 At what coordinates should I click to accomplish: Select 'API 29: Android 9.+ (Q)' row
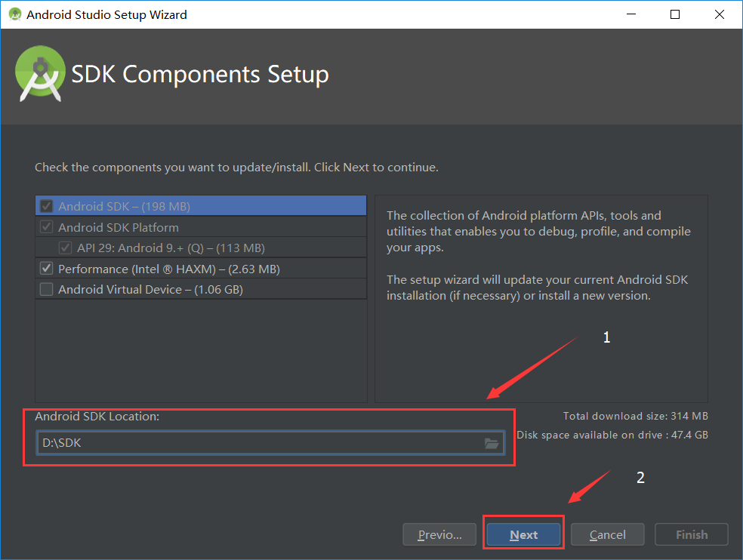click(201, 248)
